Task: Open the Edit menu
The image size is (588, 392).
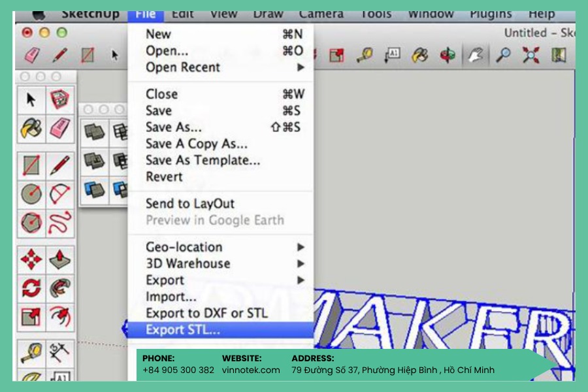Action: [x=183, y=15]
